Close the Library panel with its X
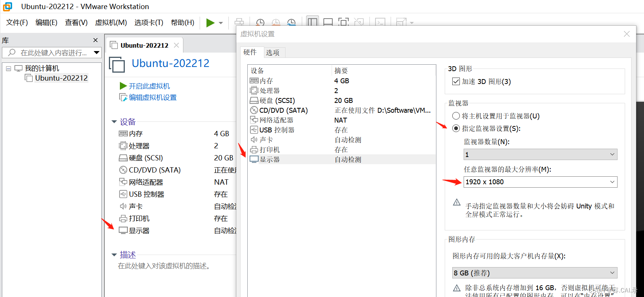Image resolution: width=644 pixels, height=297 pixels. (95, 40)
